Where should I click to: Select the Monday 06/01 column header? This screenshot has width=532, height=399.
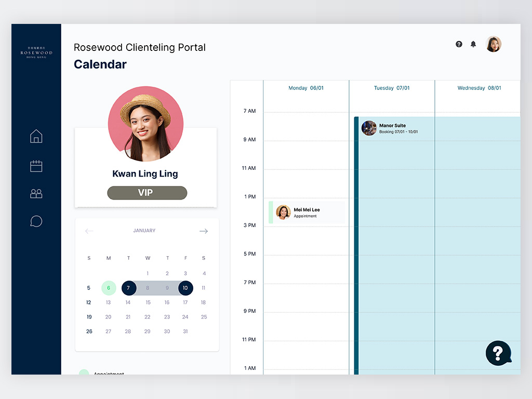[x=306, y=88]
